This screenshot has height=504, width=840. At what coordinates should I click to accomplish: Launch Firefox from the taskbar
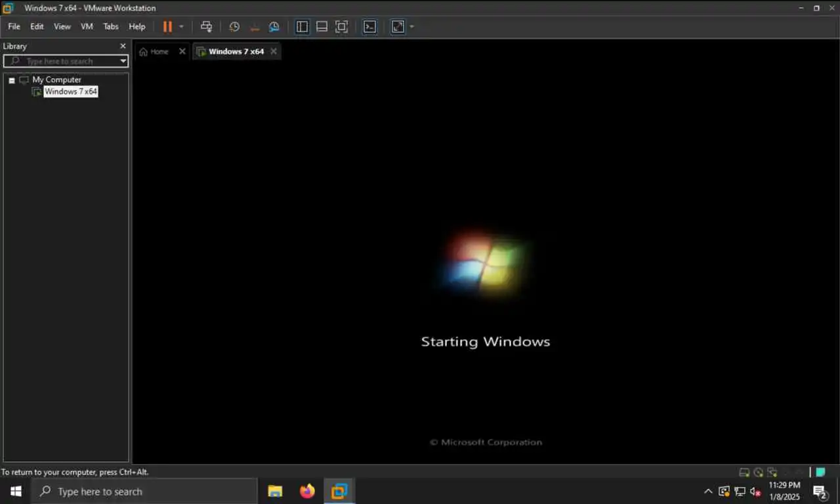(x=307, y=492)
